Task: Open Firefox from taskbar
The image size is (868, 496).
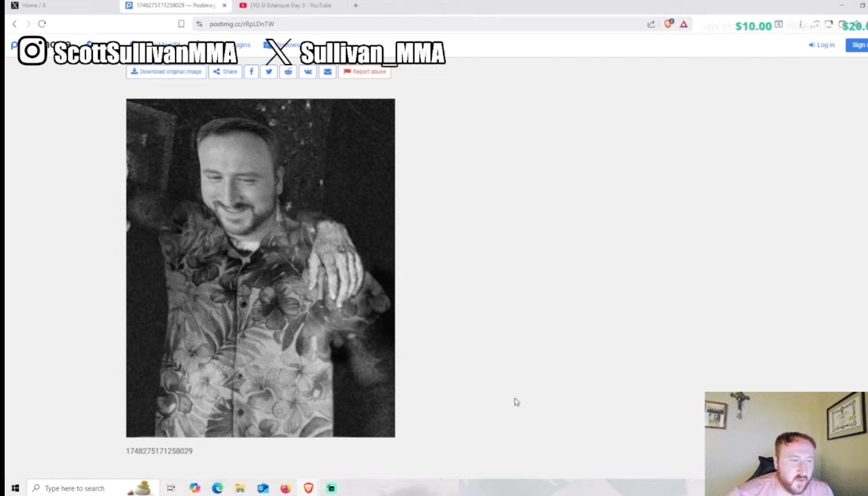Action: (x=286, y=488)
